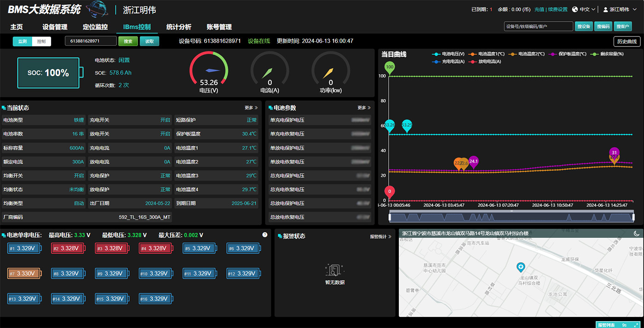644x328 pixels.
Task: Click cell #2 red battery icon
Action: 68,249
